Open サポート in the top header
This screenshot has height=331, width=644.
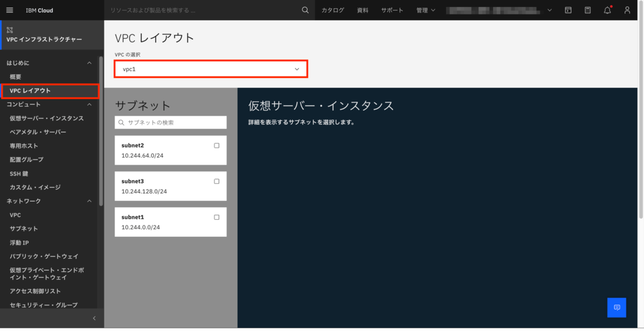coord(392,10)
